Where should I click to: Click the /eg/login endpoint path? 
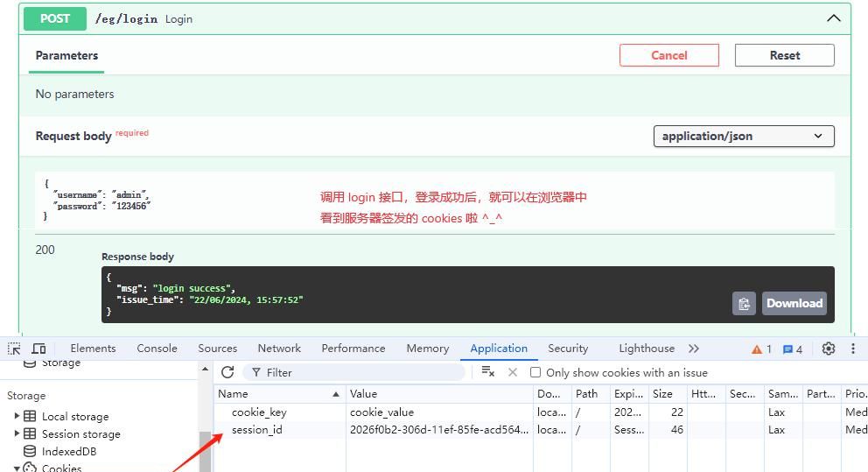[x=126, y=19]
